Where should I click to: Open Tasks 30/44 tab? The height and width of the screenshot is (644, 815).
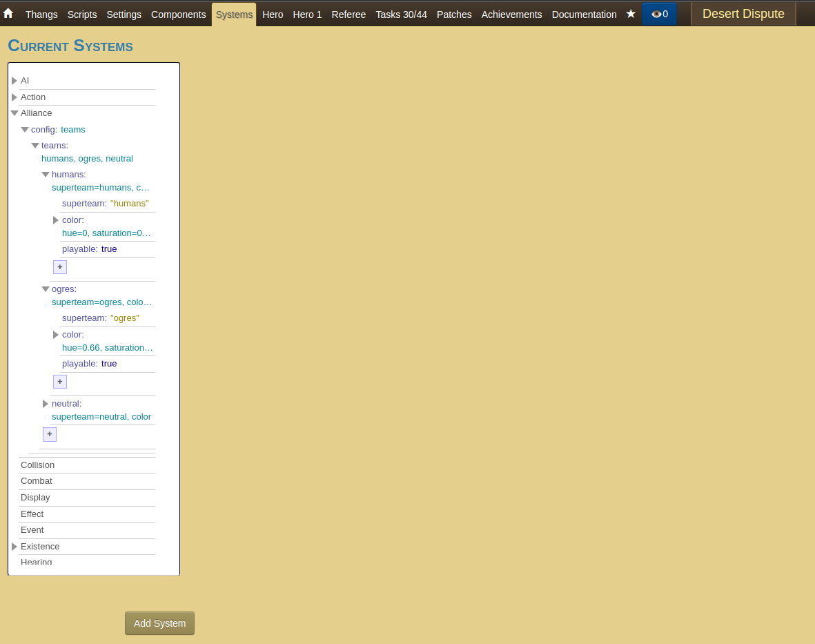point(401,14)
